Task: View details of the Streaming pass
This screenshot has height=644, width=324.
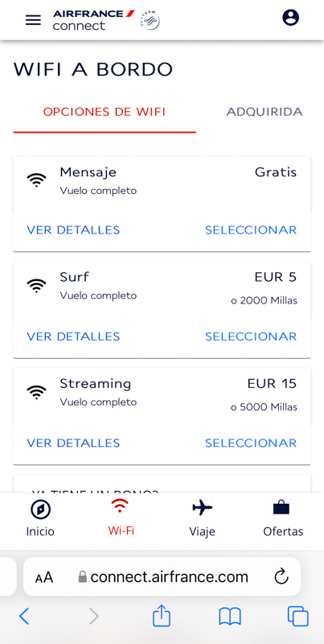Action: (73, 444)
